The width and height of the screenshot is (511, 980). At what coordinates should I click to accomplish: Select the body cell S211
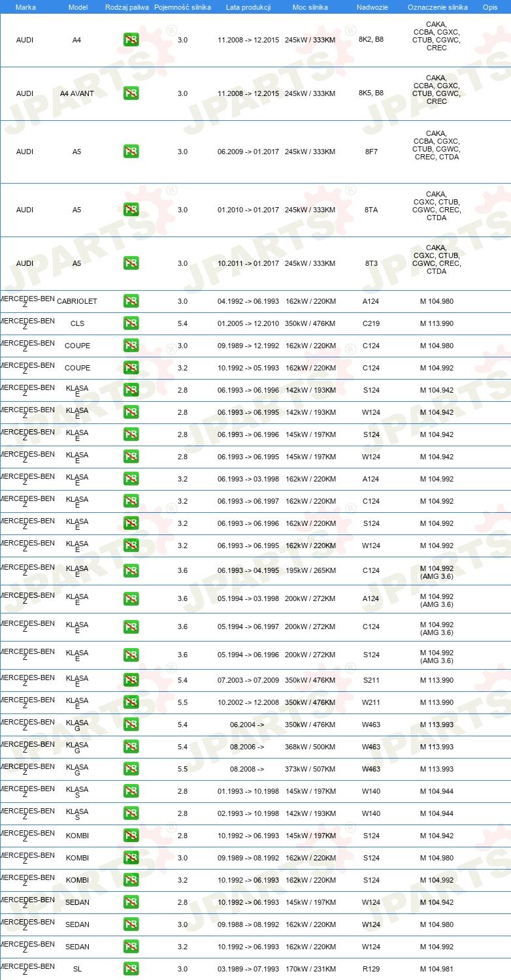tap(371, 680)
